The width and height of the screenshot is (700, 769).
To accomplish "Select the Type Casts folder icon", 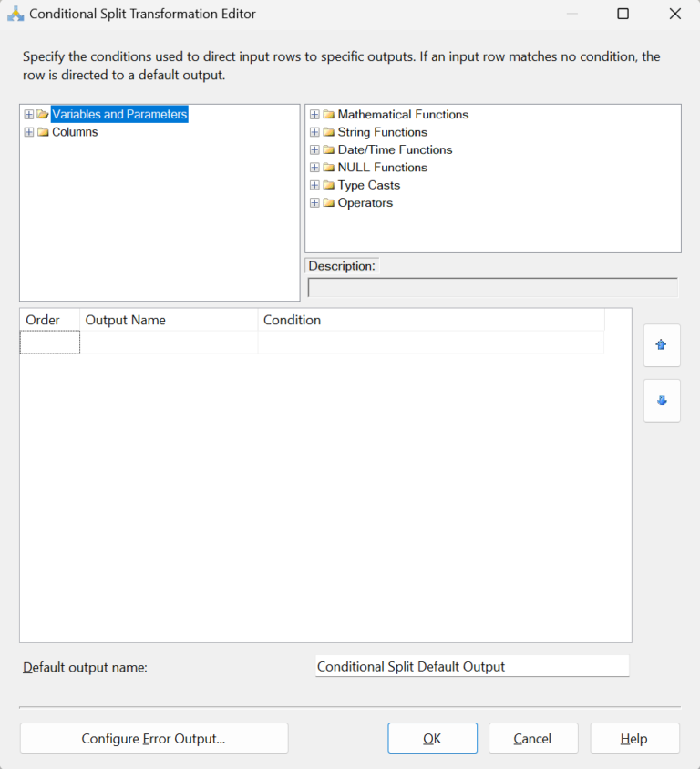I will 329,185.
